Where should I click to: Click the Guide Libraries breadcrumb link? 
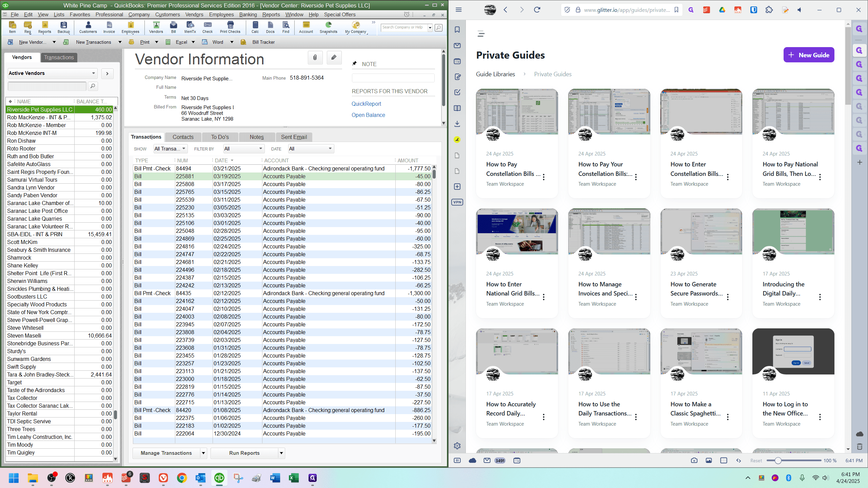click(x=495, y=74)
